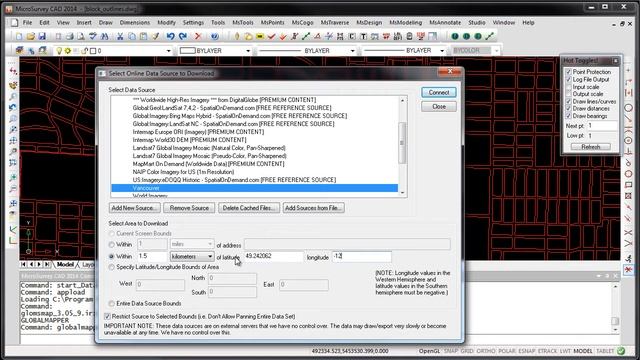The width and height of the screenshot is (640, 360).
Task: Click the green diagonal line icon
Action: [x=305, y=36]
